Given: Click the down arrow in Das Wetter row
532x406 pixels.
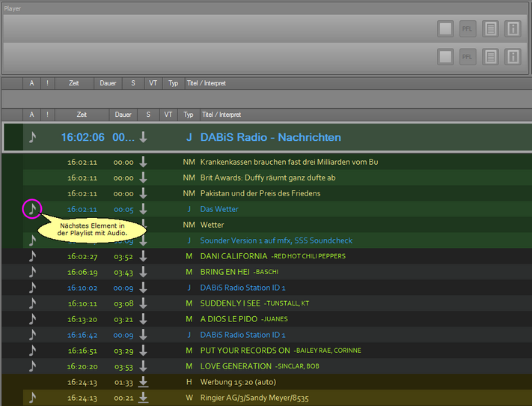Looking at the screenshot, I should click(143, 208).
